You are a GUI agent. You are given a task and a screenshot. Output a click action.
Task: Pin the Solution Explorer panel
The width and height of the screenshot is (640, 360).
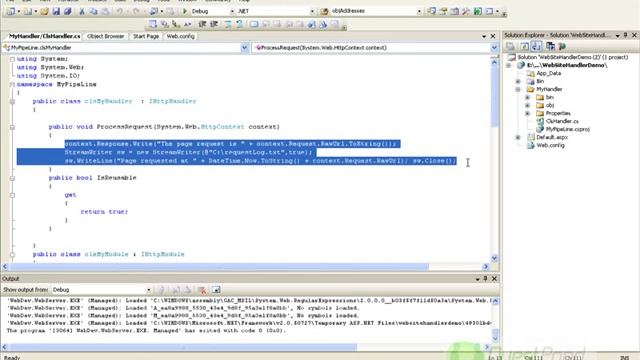coord(626,36)
